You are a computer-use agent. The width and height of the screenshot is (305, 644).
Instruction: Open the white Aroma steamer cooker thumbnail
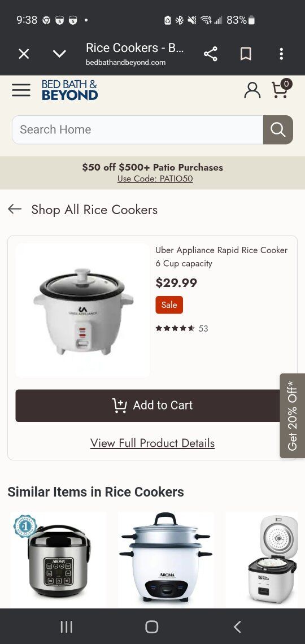(x=166, y=559)
